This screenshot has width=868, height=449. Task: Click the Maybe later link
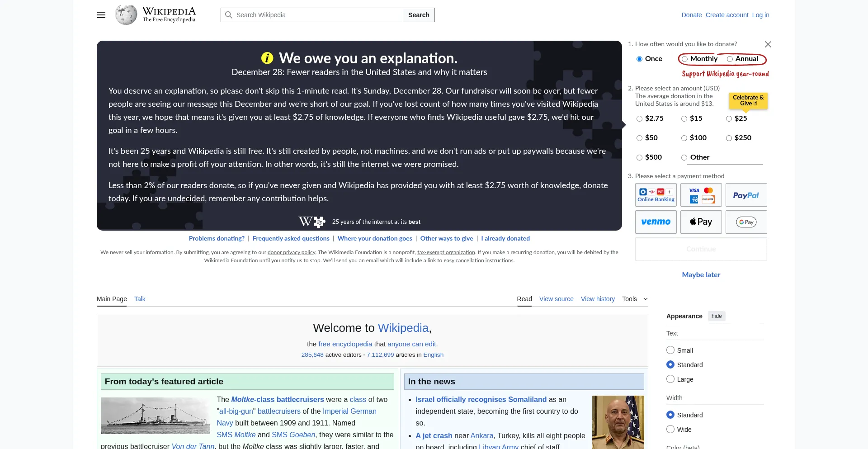click(x=701, y=275)
